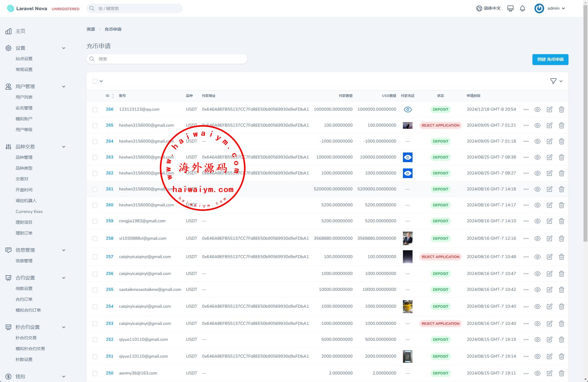
Task: Preview payment voucher eye icon for row 262
Action: tap(407, 173)
